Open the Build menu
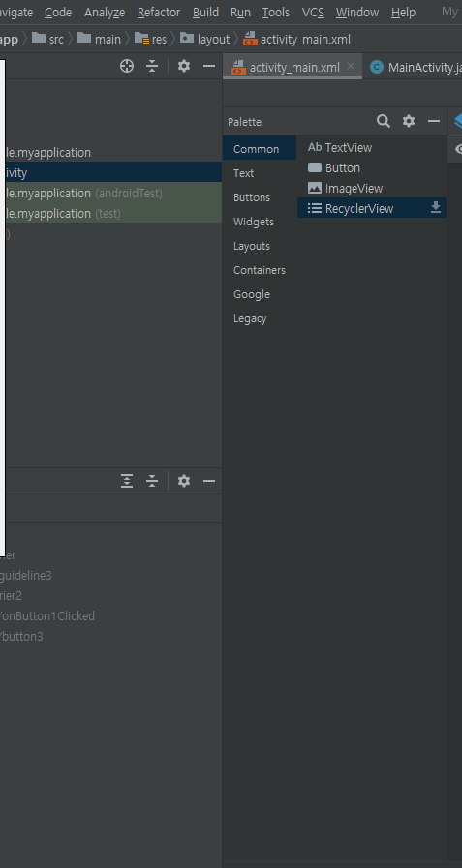 (205, 13)
